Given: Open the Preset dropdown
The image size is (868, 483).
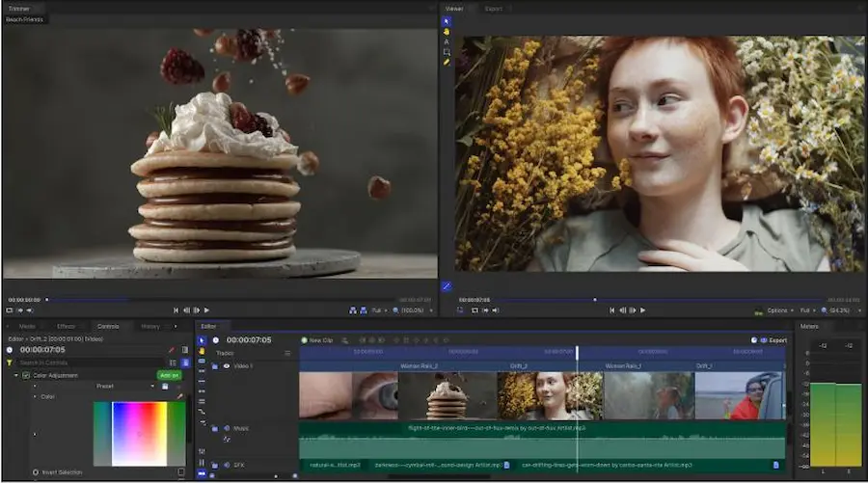Looking at the screenshot, I should click(124, 387).
